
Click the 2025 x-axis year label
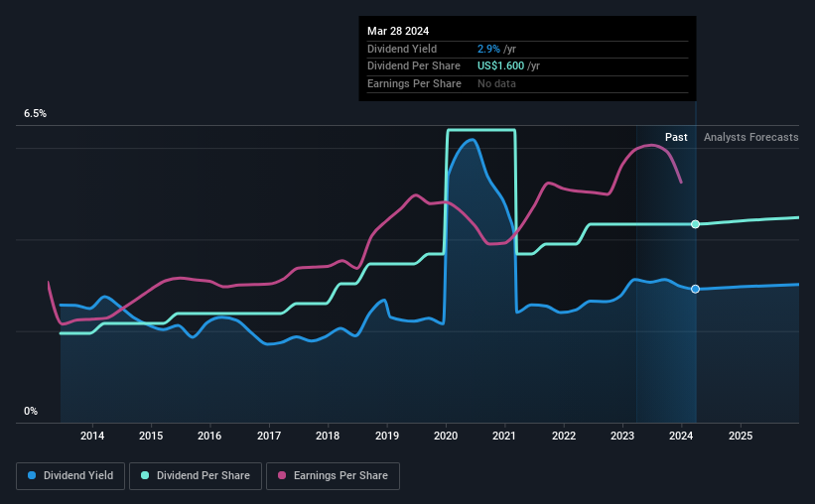(741, 436)
